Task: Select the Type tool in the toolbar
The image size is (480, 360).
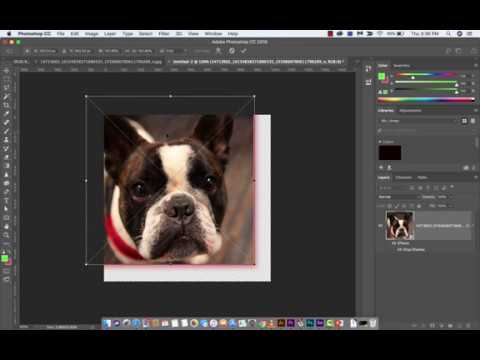Action: pos(6,200)
